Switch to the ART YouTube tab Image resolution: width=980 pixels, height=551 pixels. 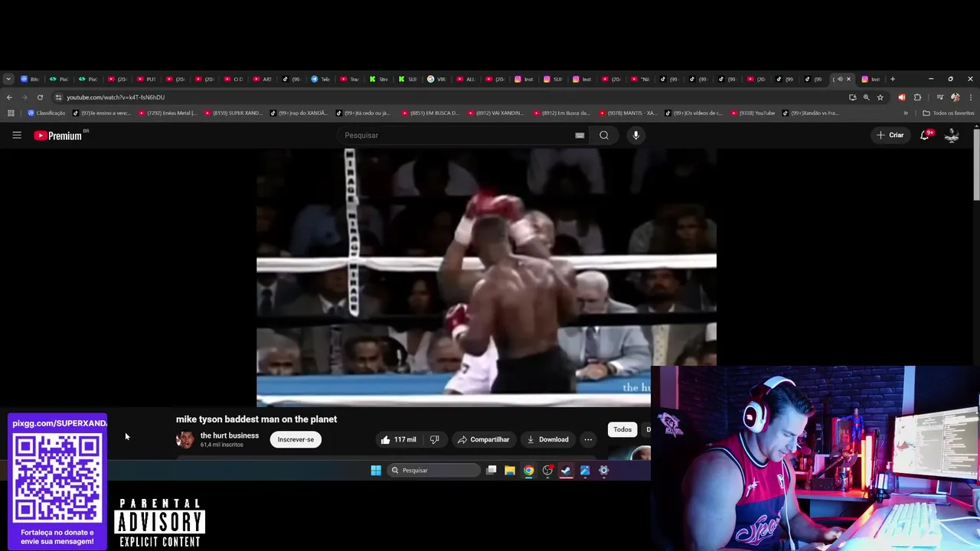(x=262, y=79)
